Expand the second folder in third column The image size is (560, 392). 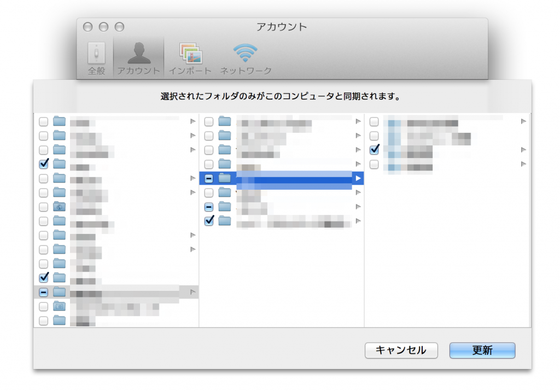[x=522, y=149]
